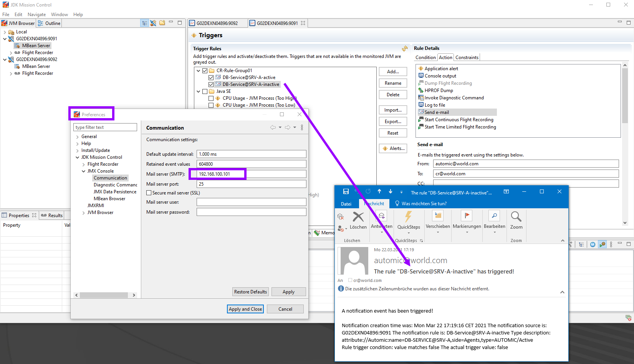Image resolution: width=634 pixels, height=364 pixels.
Task: Enable Secure mail server (SSL) checkbox
Action: (x=149, y=193)
